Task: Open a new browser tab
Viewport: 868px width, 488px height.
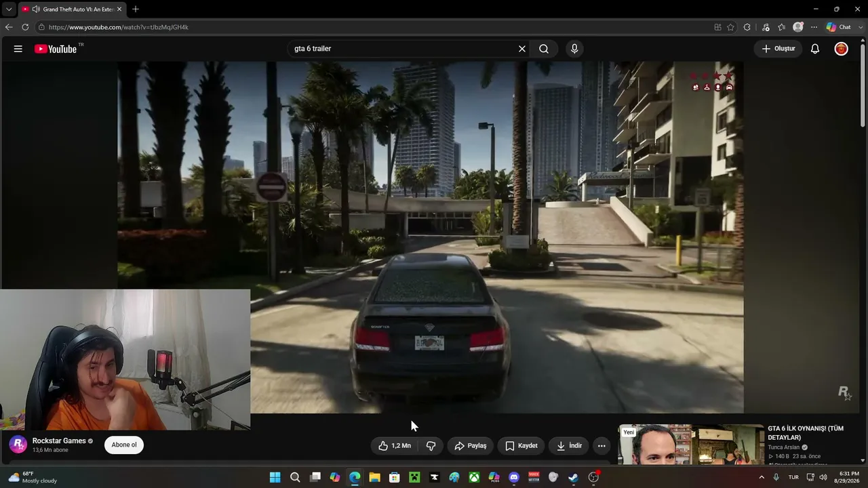Action: (x=136, y=9)
